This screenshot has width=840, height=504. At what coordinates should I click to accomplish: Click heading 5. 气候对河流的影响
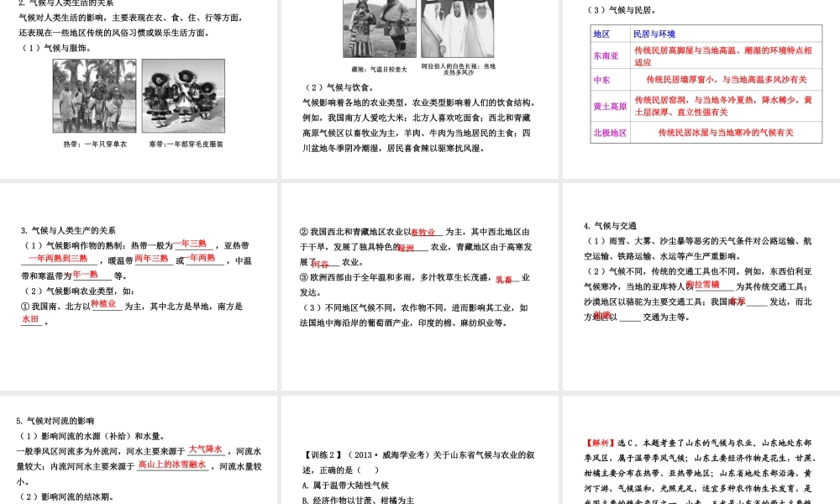(x=55, y=421)
